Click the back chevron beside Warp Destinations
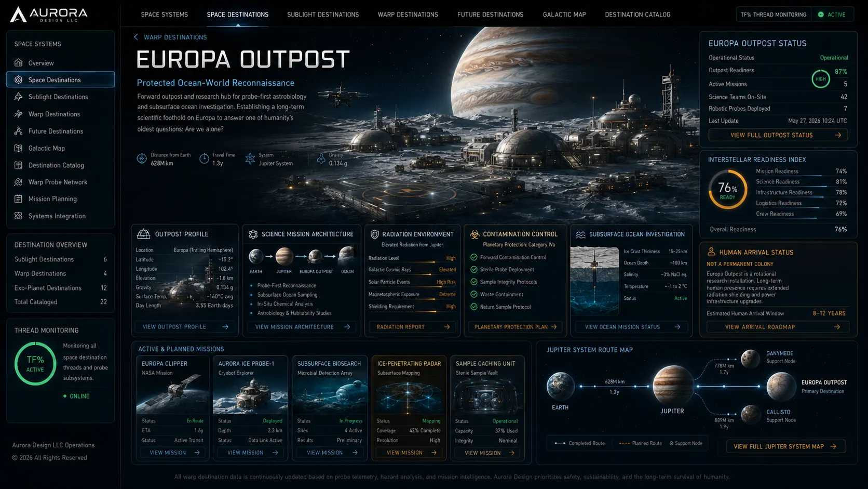868x489 pixels. 136,37
